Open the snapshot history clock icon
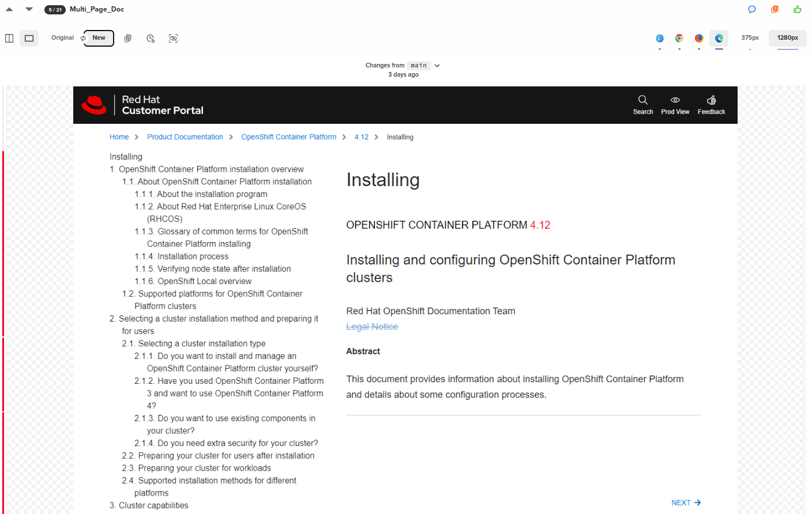 point(151,39)
